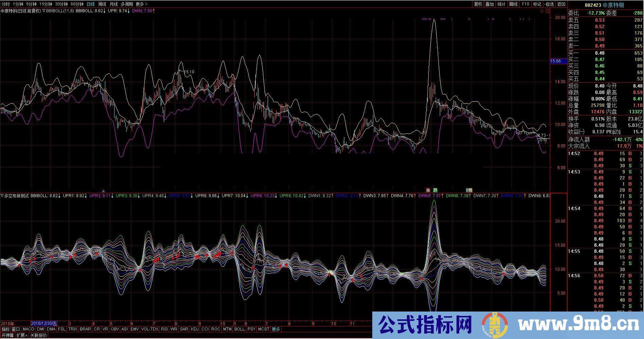Switch indicator to MACD
The image size is (644, 339).
(x=29, y=329)
